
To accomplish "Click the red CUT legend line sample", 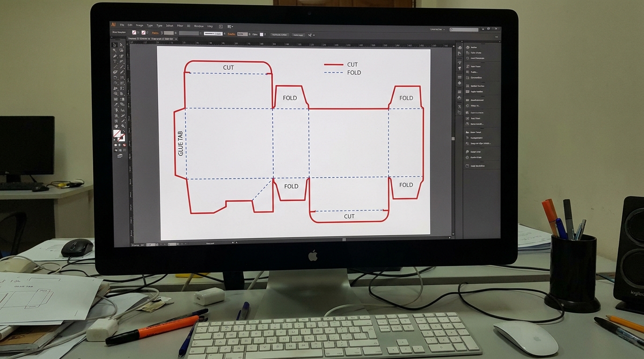I will click(334, 65).
